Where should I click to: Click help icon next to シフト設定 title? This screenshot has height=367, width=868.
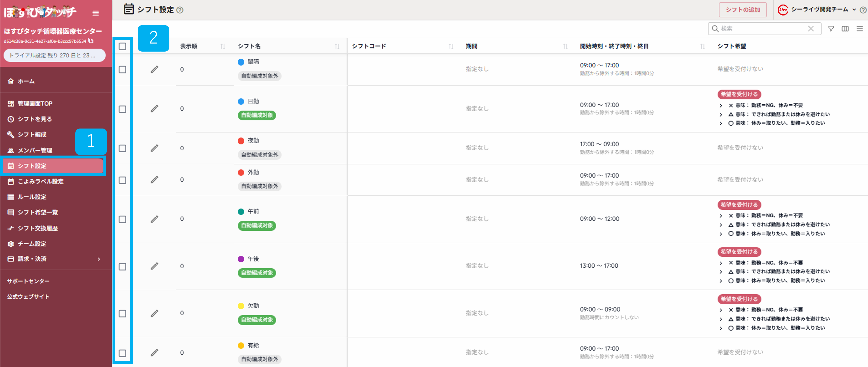point(180,10)
